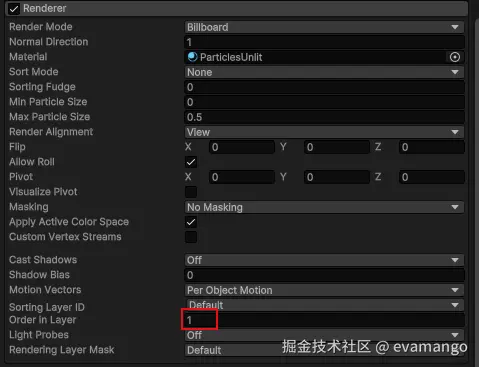Image resolution: width=479 pixels, height=367 pixels.
Task: Uncheck the Allow Roll checkbox
Action: pyautogui.click(x=191, y=162)
